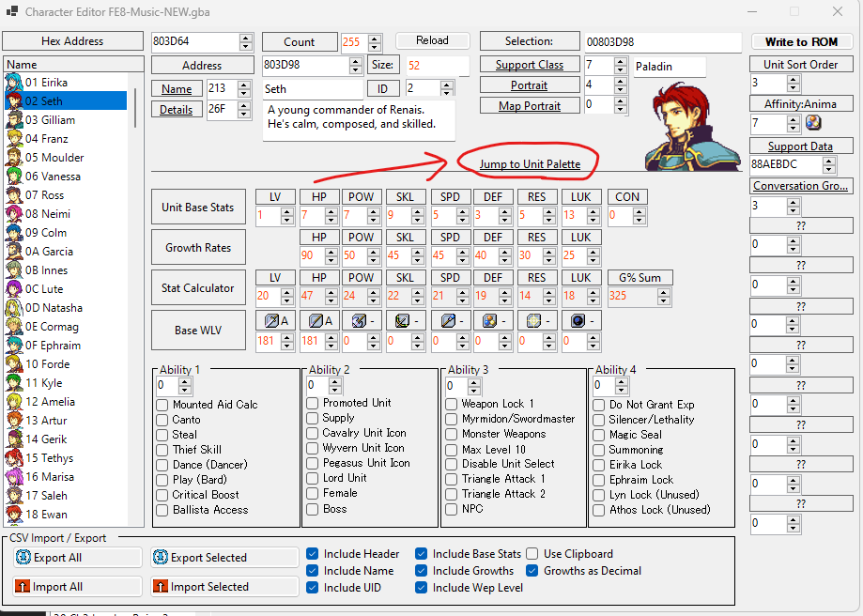Toggle the Use Clipboard checkbox
The image size is (863, 616).
[533, 554]
